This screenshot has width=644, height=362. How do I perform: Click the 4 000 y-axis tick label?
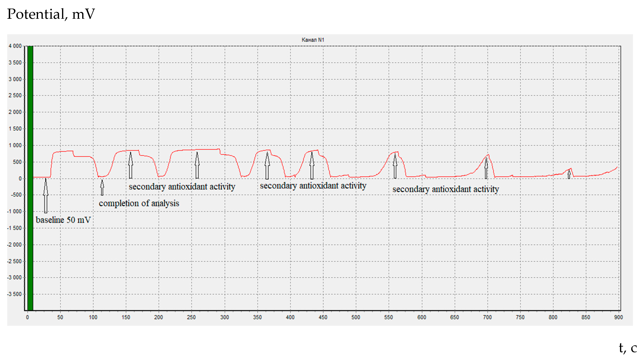coord(15,46)
